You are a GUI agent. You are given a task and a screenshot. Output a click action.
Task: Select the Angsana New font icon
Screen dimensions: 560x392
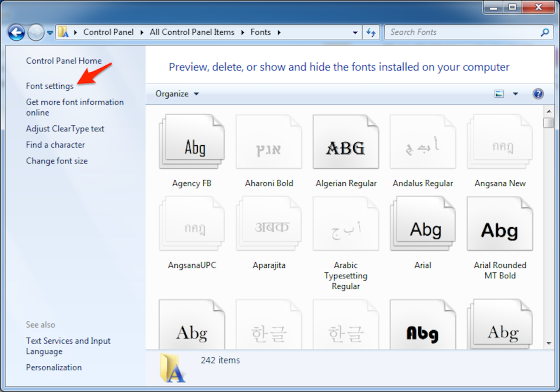pyautogui.click(x=500, y=142)
